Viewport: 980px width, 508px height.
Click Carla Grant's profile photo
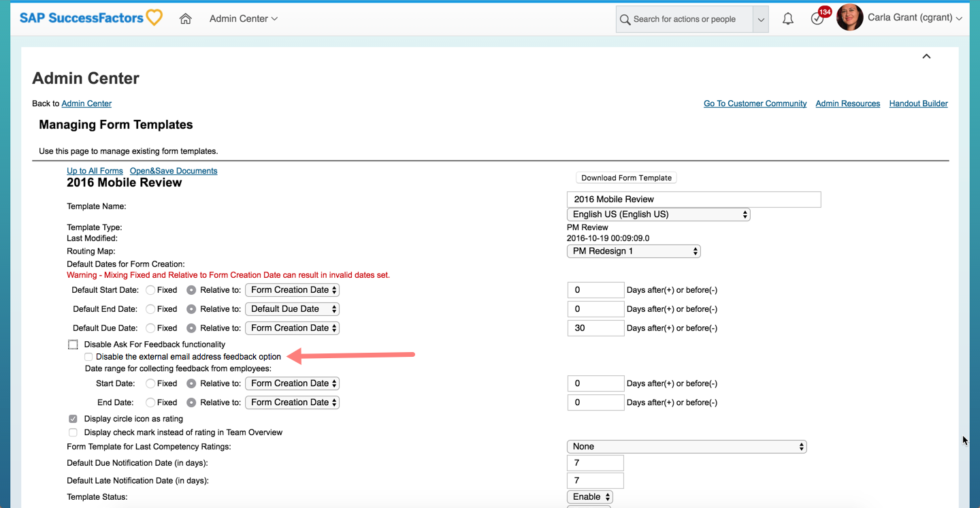(x=849, y=18)
